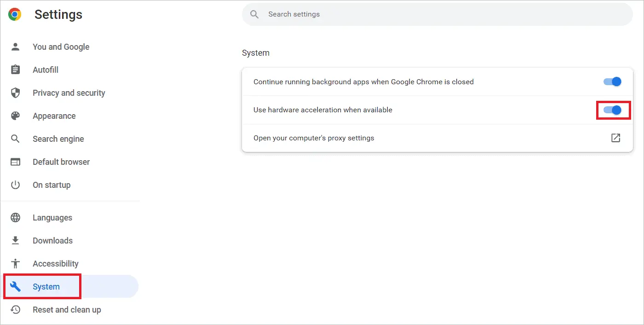Click the Autofill sidebar icon

15,70
